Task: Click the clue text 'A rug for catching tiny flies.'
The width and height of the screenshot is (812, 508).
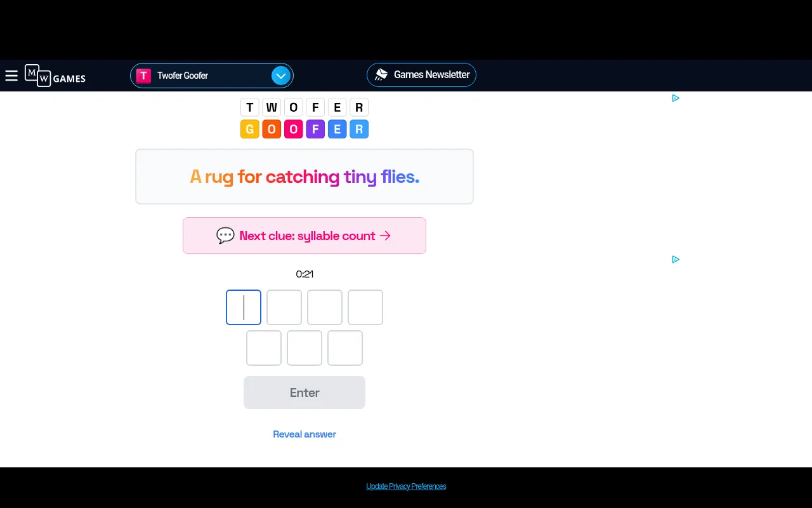Action: 304,177
